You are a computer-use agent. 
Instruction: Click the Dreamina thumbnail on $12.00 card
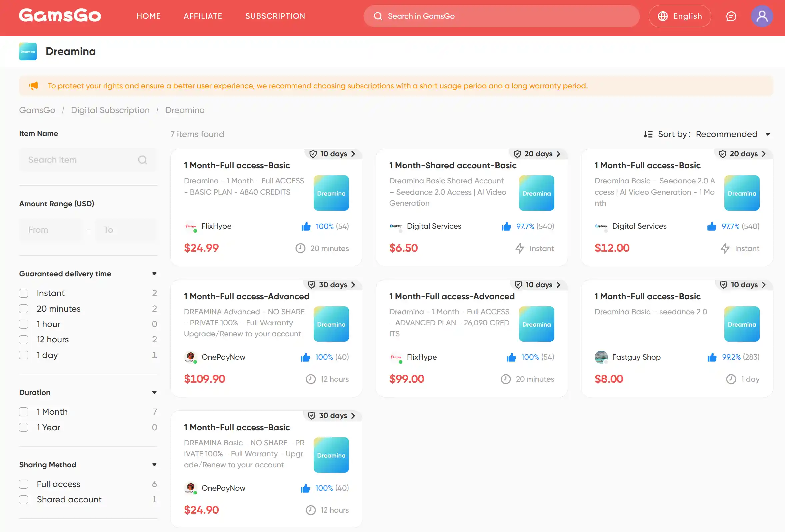click(x=742, y=193)
